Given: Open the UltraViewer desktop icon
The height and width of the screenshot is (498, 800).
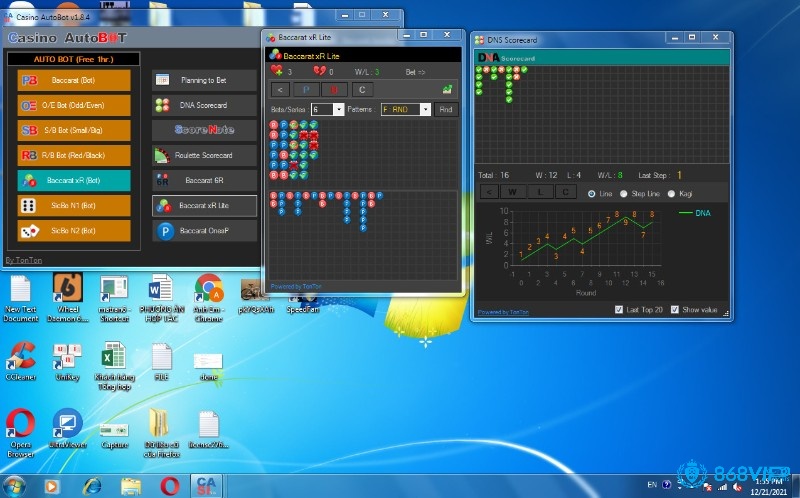Looking at the screenshot, I should tap(67, 429).
